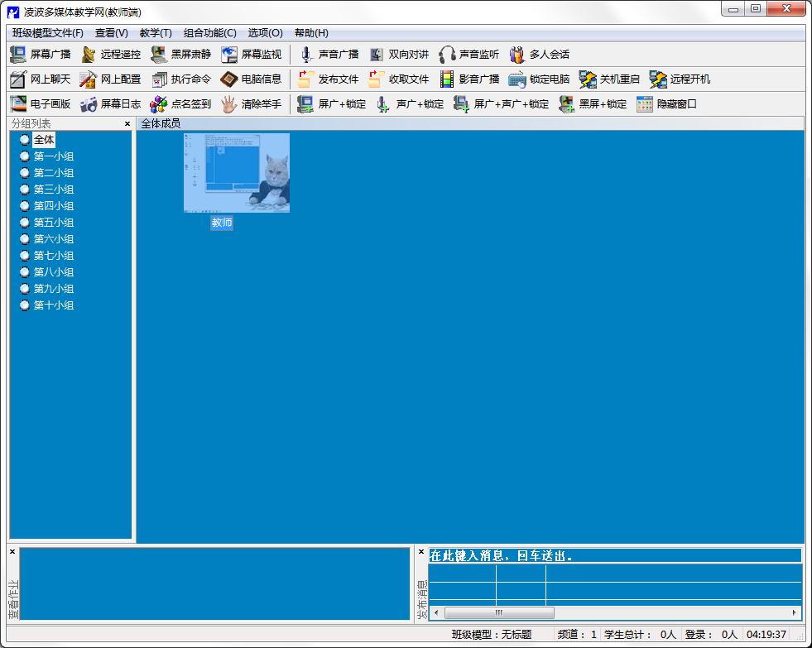Viewport: 812px width, 648px height.
Task: Select 第三小组 in group list
Action: tap(53, 190)
